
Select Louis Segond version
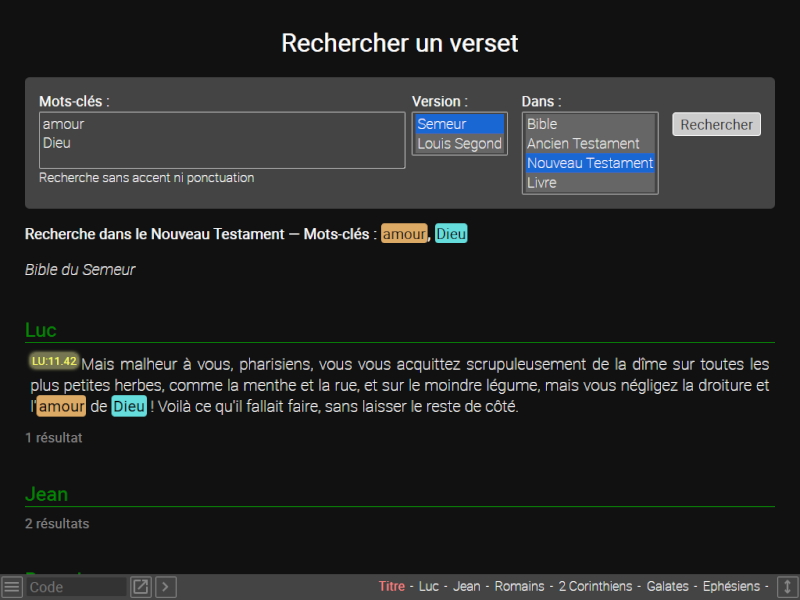tap(460, 144)
